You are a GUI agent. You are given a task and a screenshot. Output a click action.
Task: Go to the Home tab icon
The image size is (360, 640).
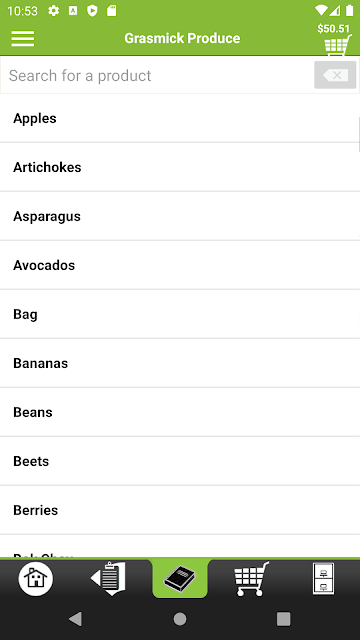click(x=36, y=578)
